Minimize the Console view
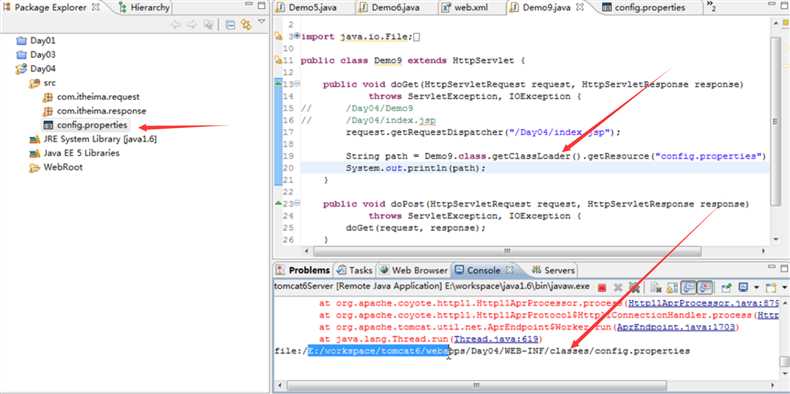 771,267
